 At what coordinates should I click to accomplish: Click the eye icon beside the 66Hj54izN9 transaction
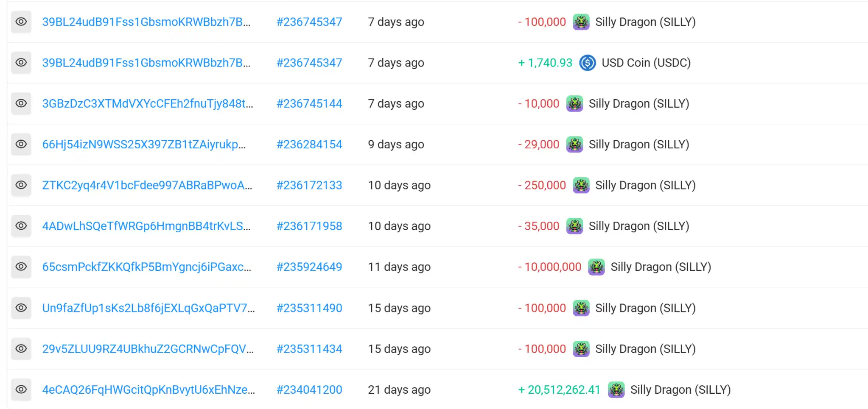(x=21, y=144)
